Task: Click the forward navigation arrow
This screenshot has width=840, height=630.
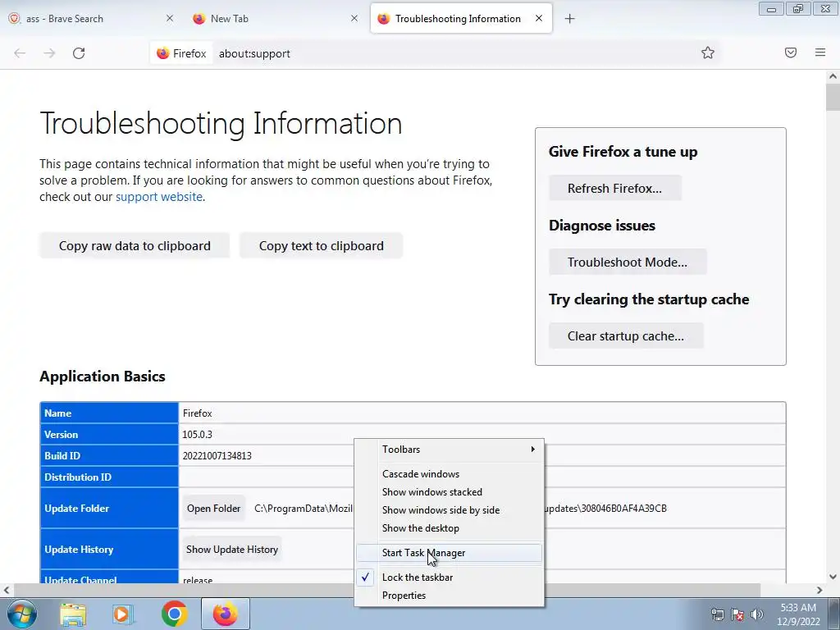Action: 49,53
